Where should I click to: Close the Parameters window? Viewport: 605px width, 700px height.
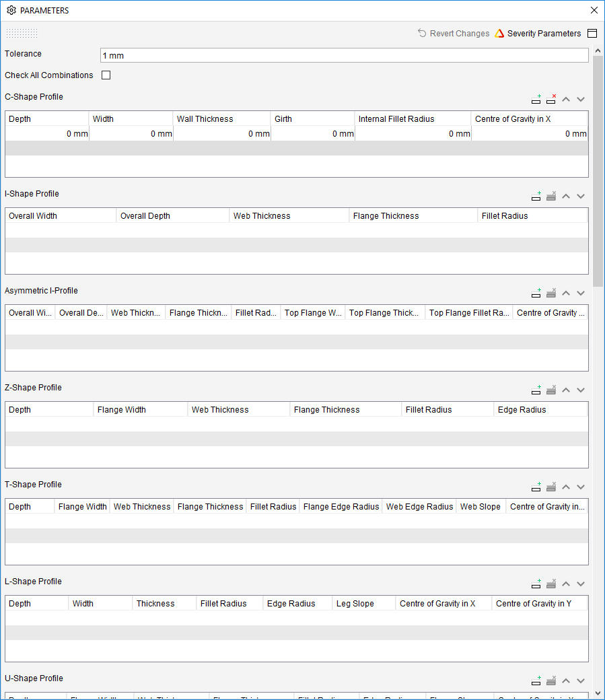click(x=594, y=10)
